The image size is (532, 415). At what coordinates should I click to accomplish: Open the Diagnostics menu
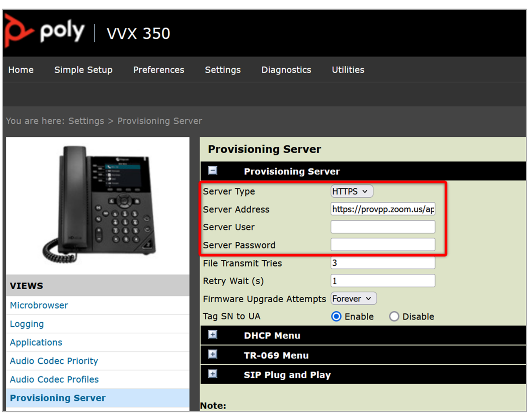(x=286, y=70)
